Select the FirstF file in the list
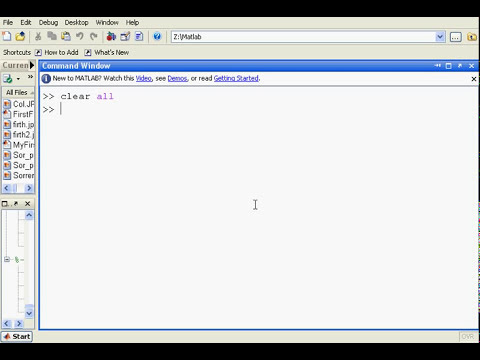 tap(19, 114)
